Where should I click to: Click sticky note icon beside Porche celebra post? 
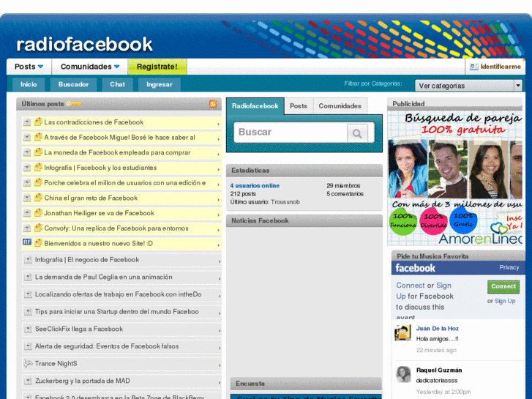38,182
